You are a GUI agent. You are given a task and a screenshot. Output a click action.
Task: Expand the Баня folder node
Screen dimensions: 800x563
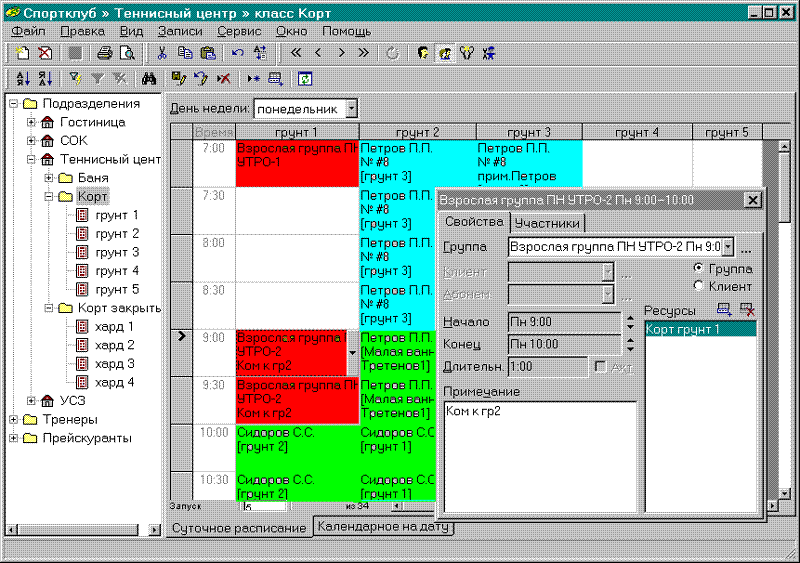pyautogui.click(x=49, y=178)
